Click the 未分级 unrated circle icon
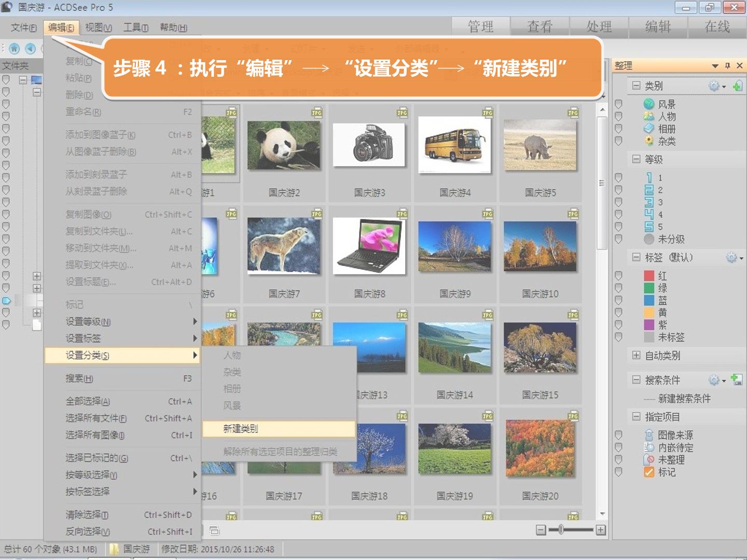747x560 pixels. click(x=649, y=239)
